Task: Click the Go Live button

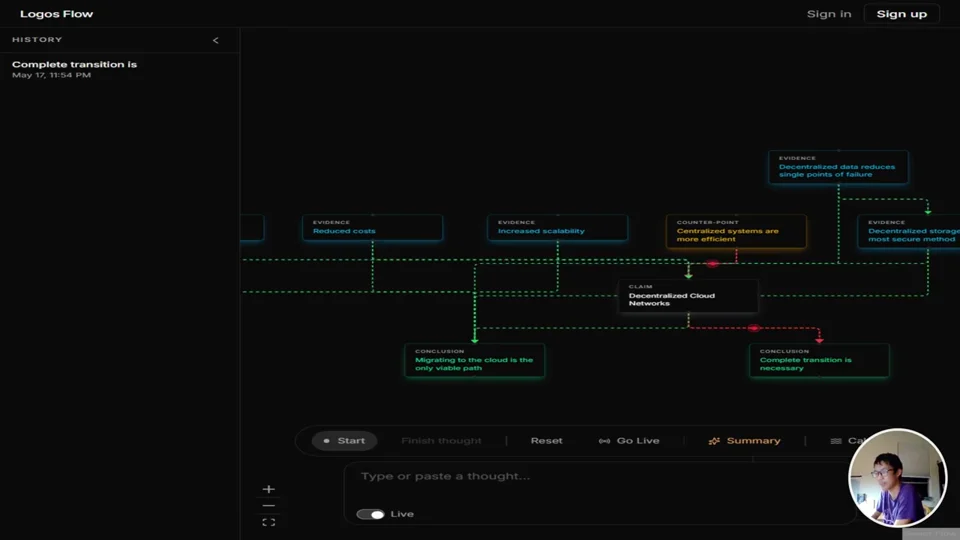Action: pos(629,441)
